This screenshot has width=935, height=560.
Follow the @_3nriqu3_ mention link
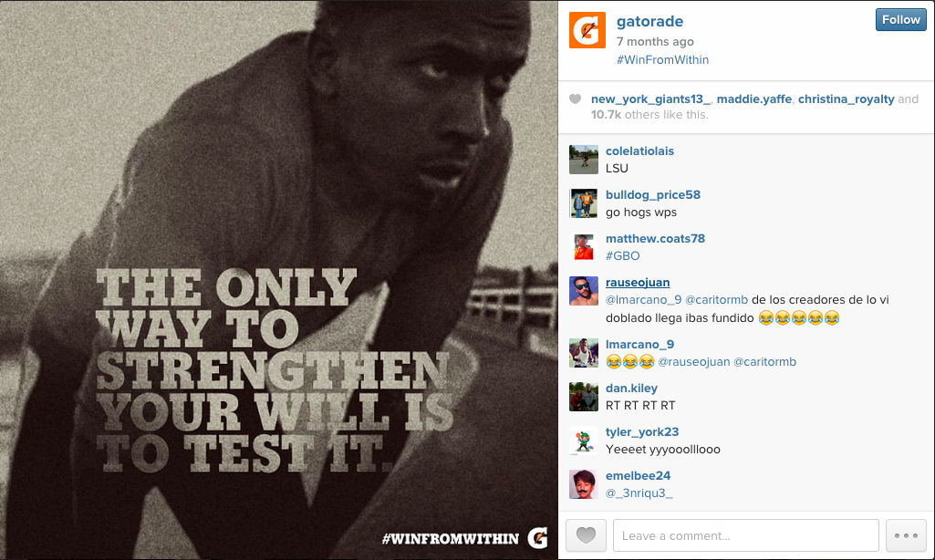point(639,493)
